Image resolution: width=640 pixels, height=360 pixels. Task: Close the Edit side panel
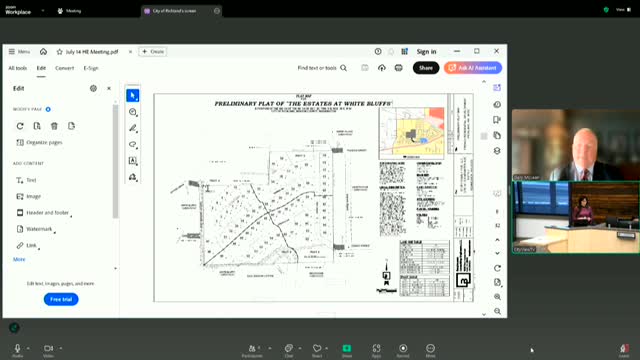click(x=109, y=88)
